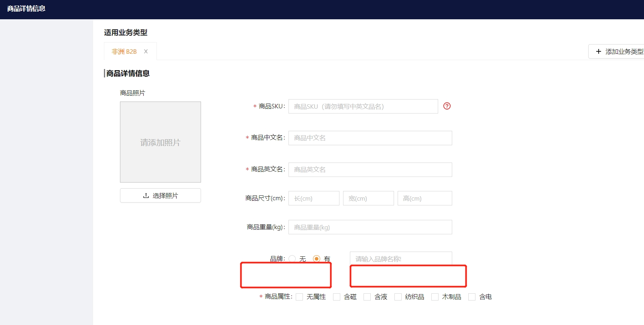Focus the 商品SKU input field
644x325 pixels.
363,106
